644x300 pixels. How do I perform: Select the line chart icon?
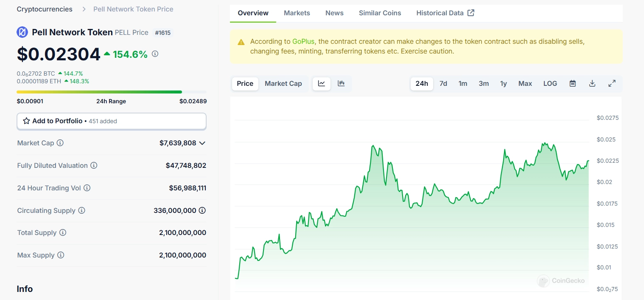(x=321, y=83)
